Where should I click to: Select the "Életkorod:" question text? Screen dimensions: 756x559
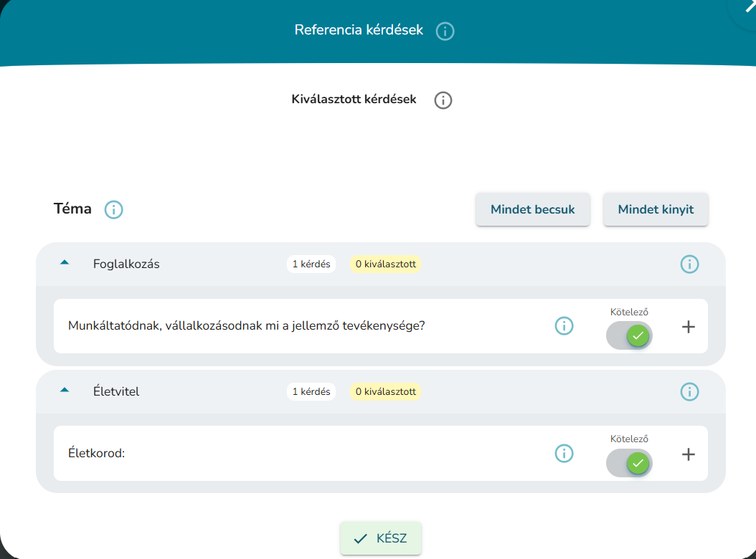(96, 454)
